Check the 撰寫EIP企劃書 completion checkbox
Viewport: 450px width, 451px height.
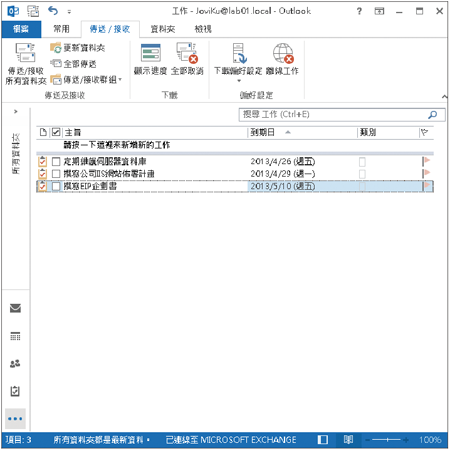tap(56, 186)
